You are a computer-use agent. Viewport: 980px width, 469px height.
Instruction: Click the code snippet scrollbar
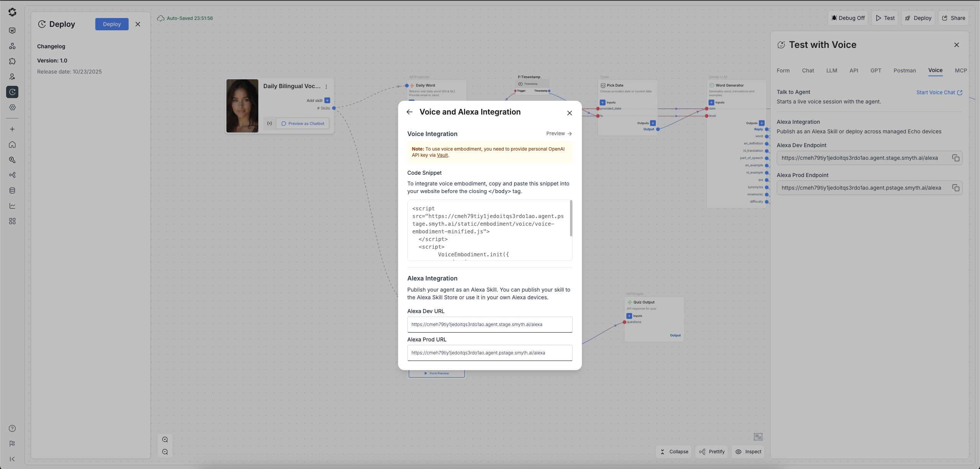tap(571, 218)
